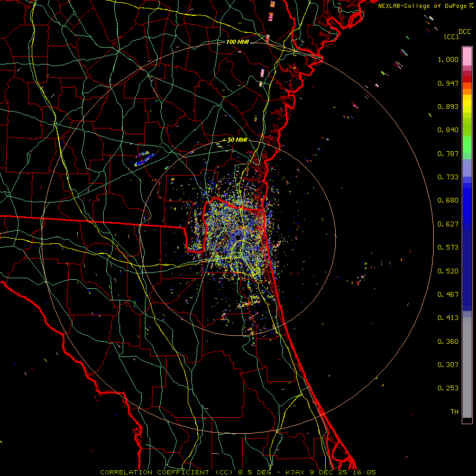Viewport: 476px width, 476px height.
Task: Click the 50 NMI range ring label
Action: [237, 140]
